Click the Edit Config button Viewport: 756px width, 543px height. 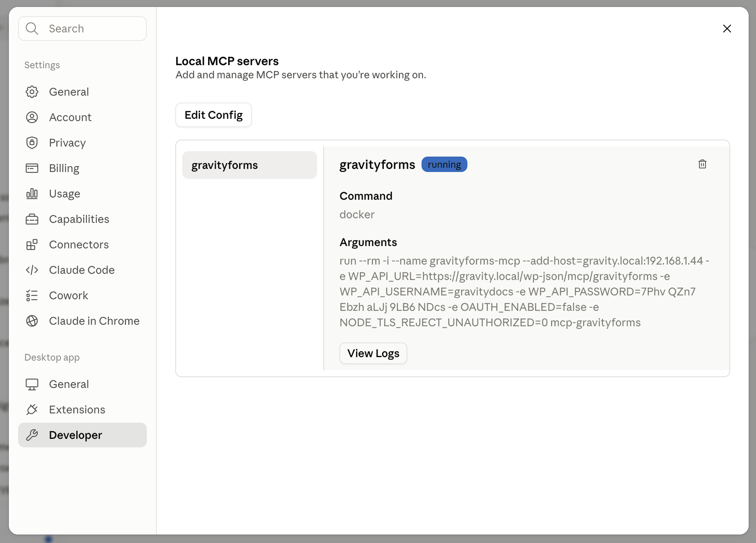point(213,115)
